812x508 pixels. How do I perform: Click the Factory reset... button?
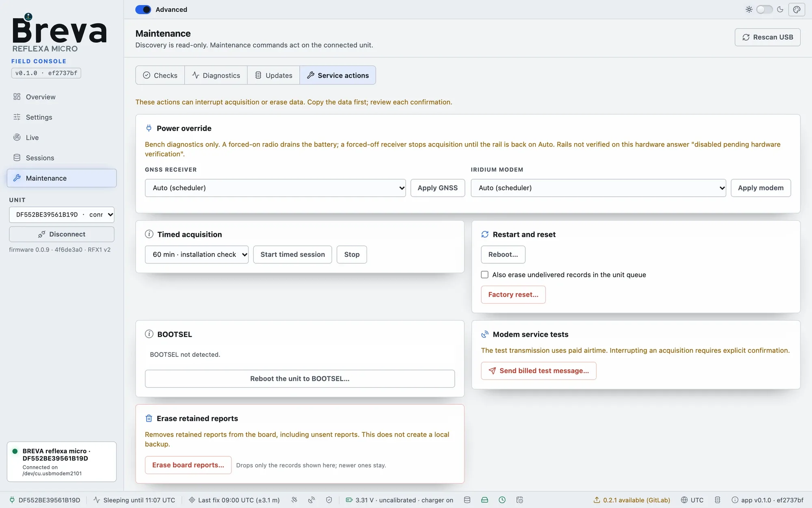click(513, 295)
